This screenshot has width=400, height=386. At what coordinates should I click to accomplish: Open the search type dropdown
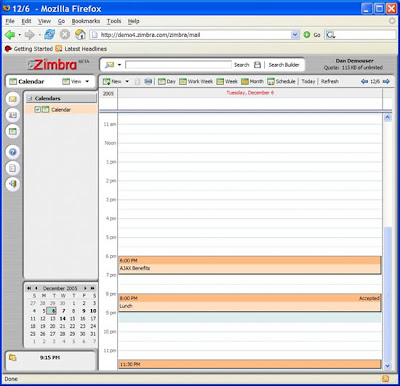(x=119, y=65)
